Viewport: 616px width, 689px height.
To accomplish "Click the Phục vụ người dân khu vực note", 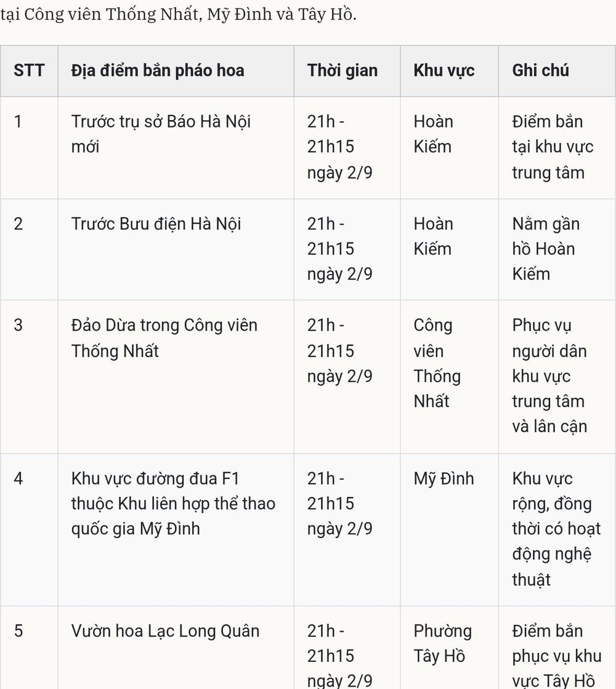I will pyautogui.click(x=557, y=377).
